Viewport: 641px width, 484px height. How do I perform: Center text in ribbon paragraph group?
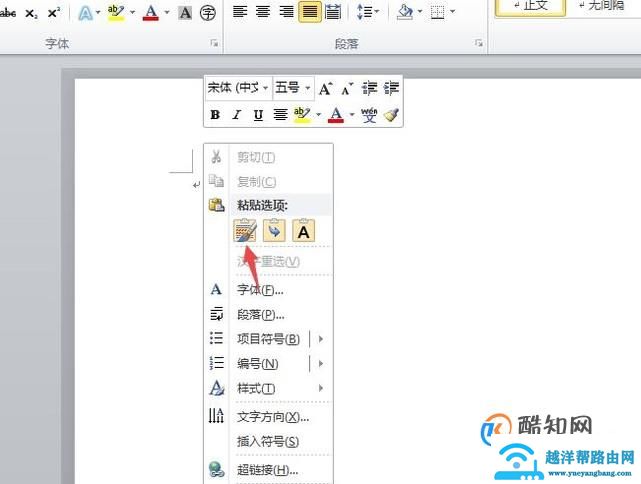pyautogui.click(x=263, y=12)
